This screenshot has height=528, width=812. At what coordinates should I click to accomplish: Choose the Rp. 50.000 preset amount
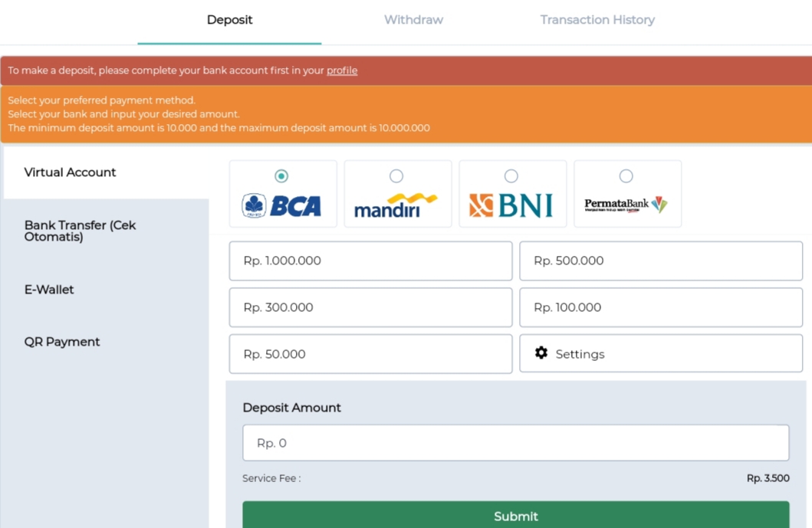pos(371,354)
